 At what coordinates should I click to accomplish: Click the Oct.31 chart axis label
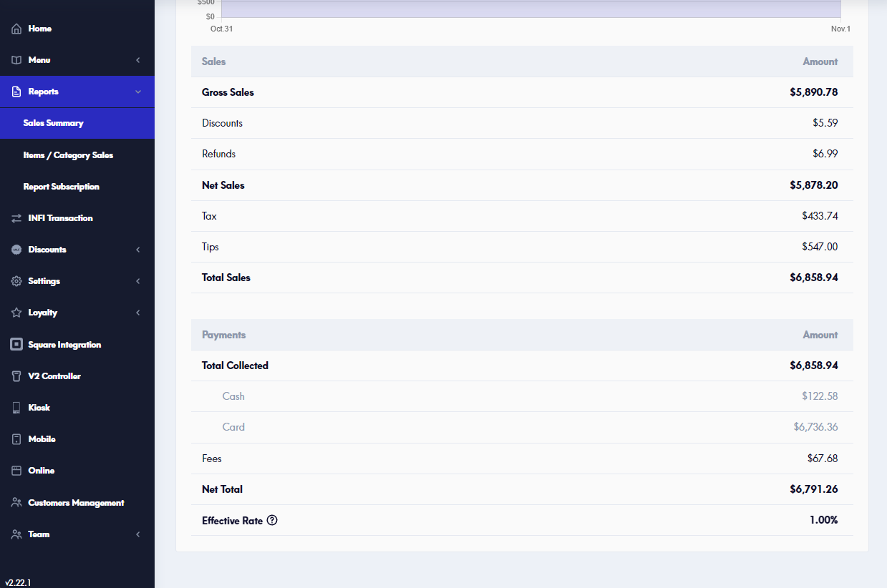pyautogui.click(x=221, y=29)
